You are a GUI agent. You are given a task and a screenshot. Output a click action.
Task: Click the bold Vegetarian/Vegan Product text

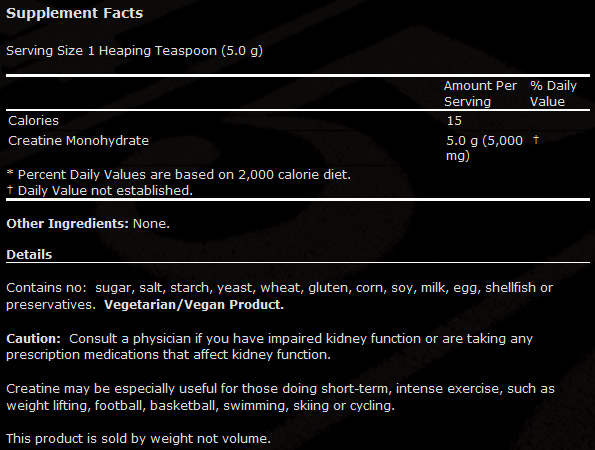click(194, 305)
